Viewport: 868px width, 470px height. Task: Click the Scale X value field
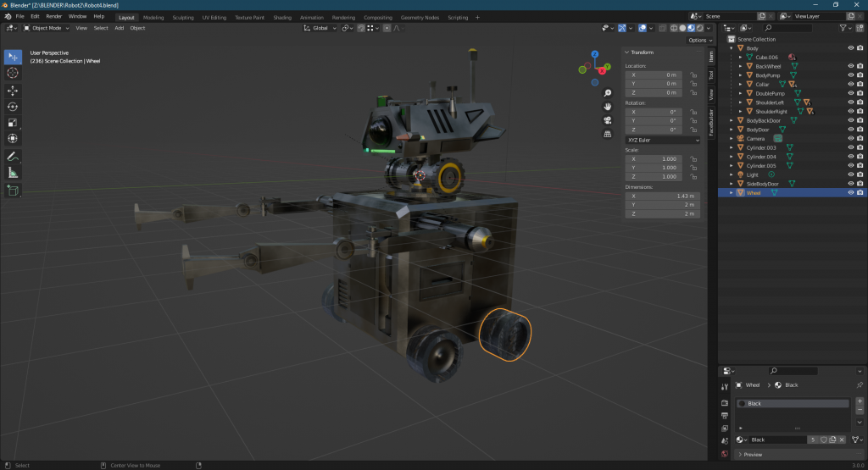pyautogui.click(x=654, y=158)
